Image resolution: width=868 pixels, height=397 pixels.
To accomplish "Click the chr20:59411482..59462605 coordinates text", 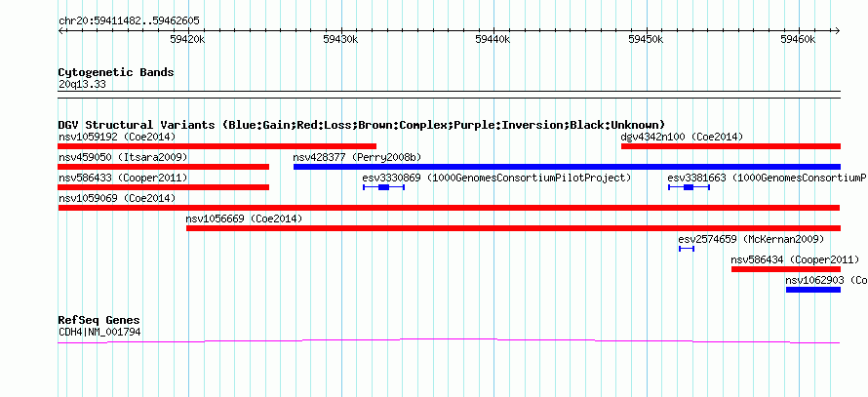I will coord(129,21).
